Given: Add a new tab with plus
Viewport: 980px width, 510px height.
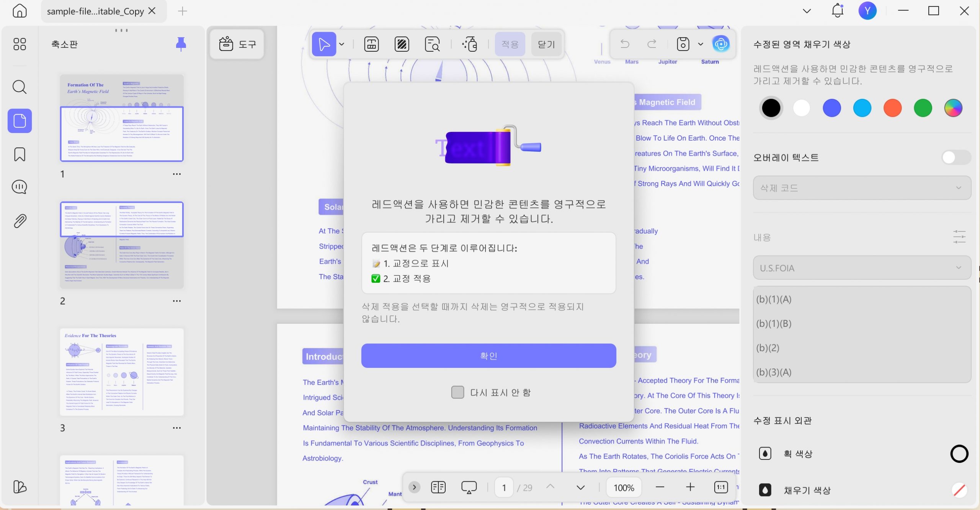Looking at the screenshot, I should 183,11.
